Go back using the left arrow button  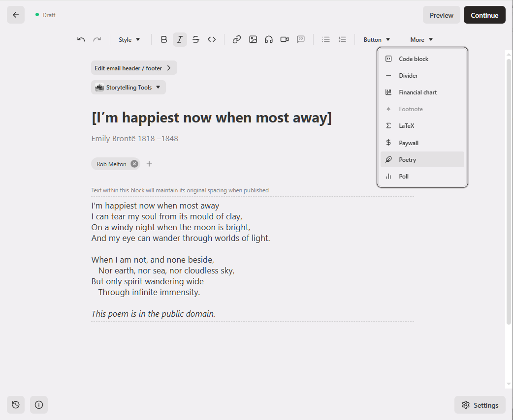tap(15, 15)
